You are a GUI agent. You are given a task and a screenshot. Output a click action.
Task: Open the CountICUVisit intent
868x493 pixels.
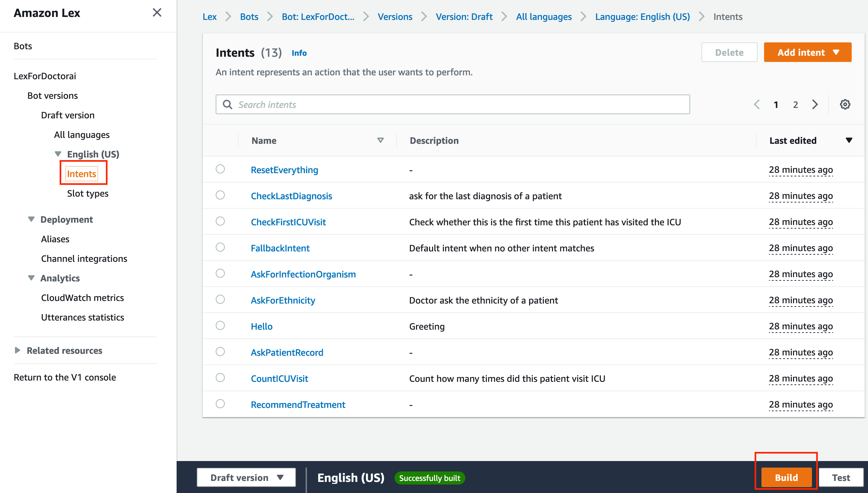[x=280, y=378]
